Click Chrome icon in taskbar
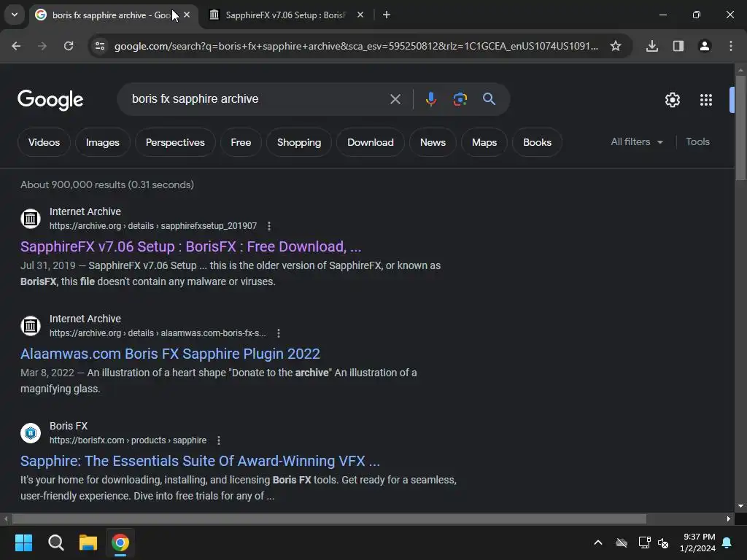The image size is (747, 560). pyautogui.click(x=120, y=542)
